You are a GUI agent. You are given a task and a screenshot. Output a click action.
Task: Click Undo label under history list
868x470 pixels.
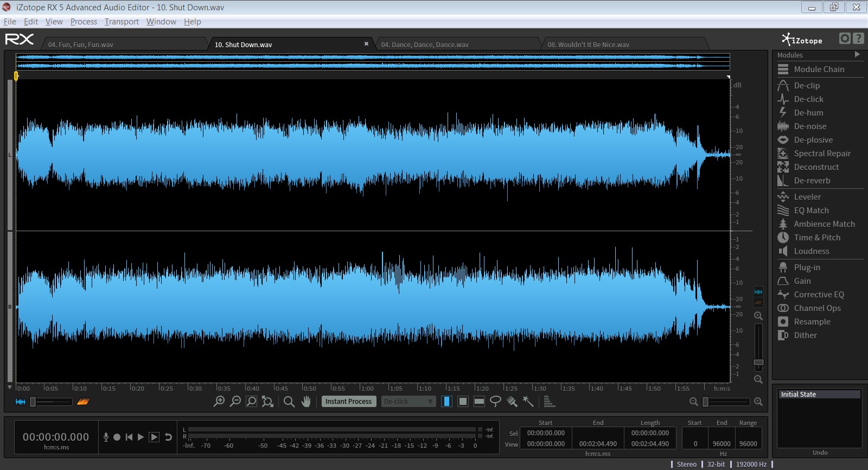pos(820,452)
